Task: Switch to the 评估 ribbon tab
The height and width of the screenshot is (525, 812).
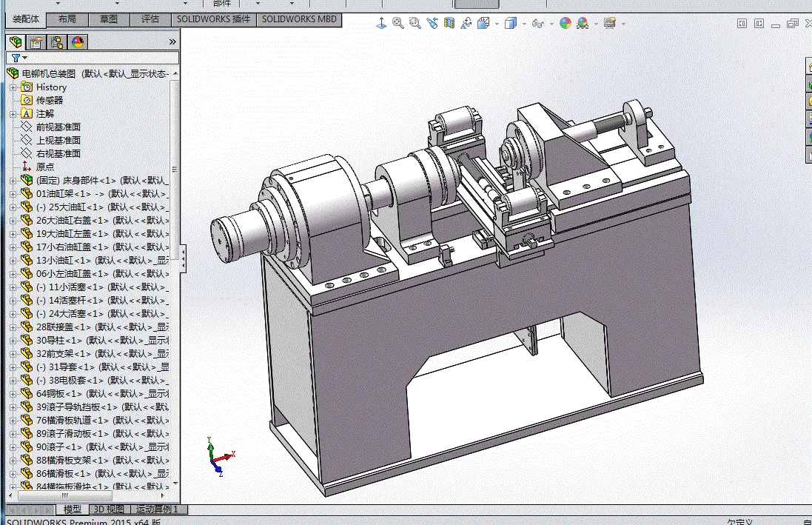Action: pyautogui.click(x=150, y=19)
